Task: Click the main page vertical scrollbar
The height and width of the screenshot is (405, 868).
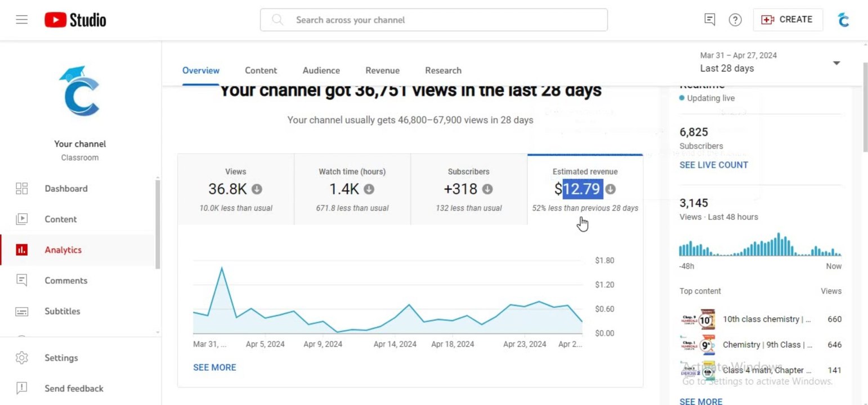Action: [x=865, y=107]
